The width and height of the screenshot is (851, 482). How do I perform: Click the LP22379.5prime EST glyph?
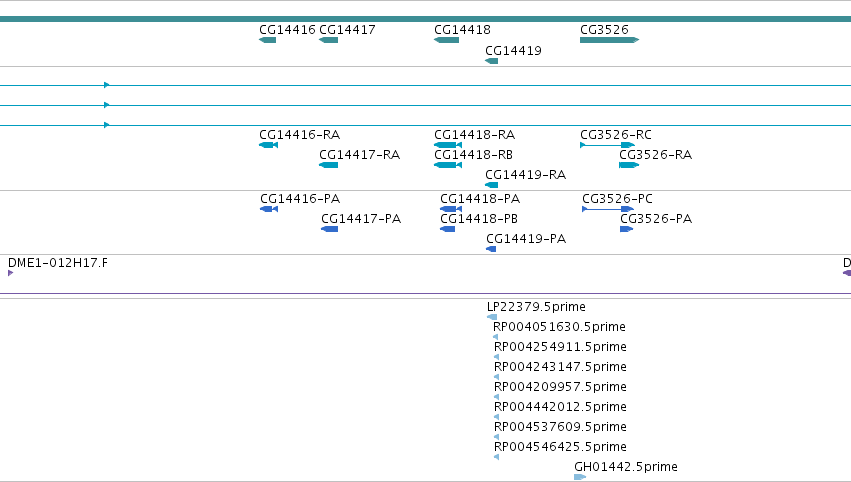click(492, 317)
